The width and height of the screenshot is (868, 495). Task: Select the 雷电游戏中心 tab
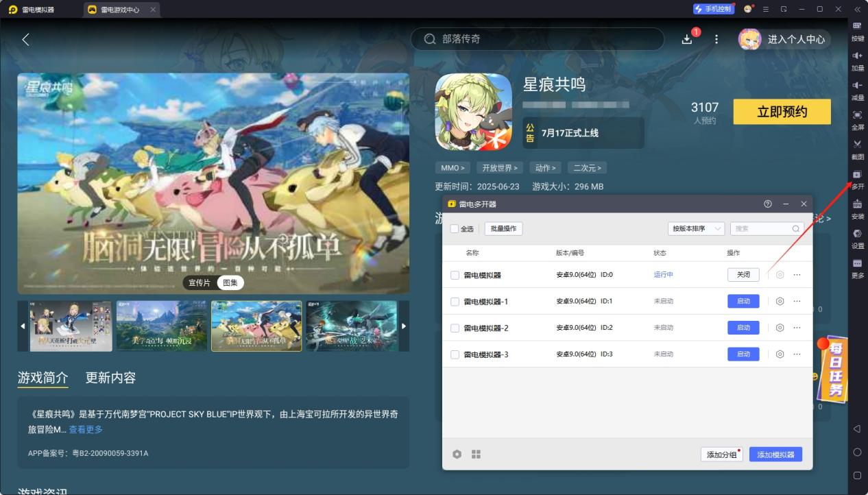[x=121, y=10]
